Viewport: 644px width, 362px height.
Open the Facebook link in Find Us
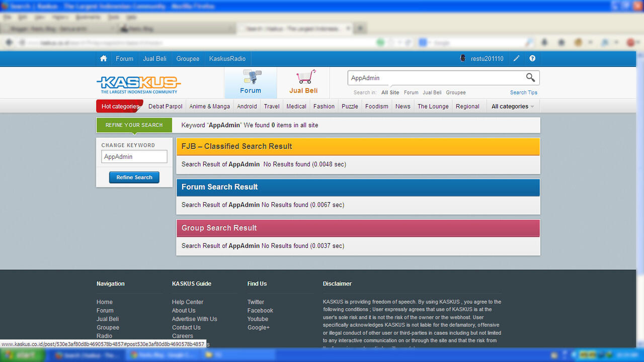click(x=260, y=311)
